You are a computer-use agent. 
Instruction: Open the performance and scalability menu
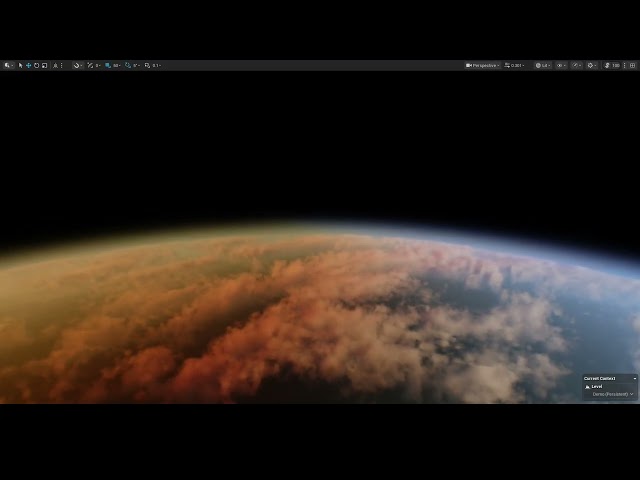coord(576,65)
